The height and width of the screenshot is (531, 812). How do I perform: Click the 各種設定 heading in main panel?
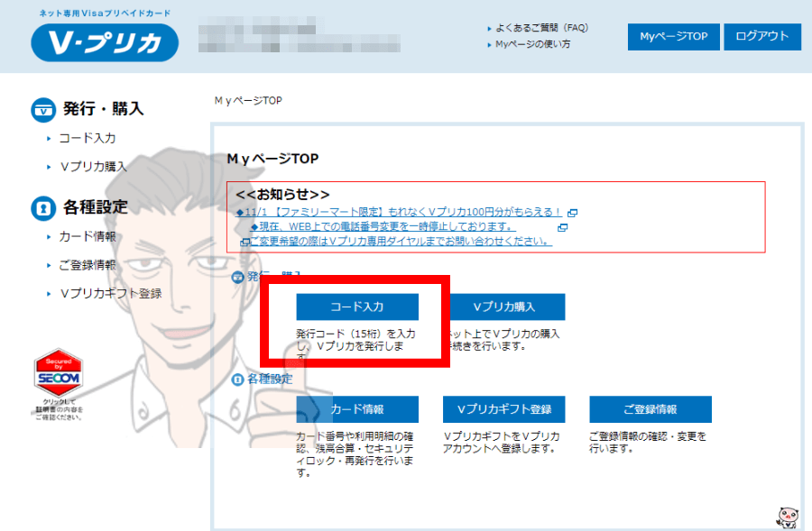point(270,380)
